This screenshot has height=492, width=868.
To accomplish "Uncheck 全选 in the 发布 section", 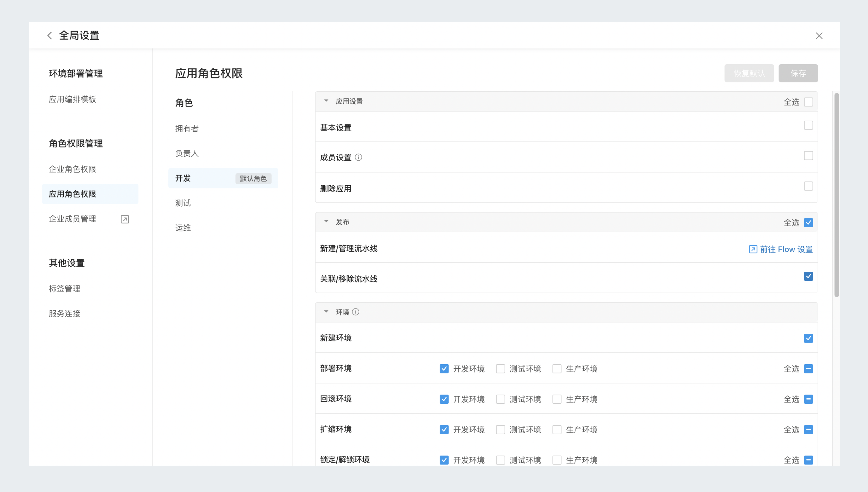I will (808, 223).
